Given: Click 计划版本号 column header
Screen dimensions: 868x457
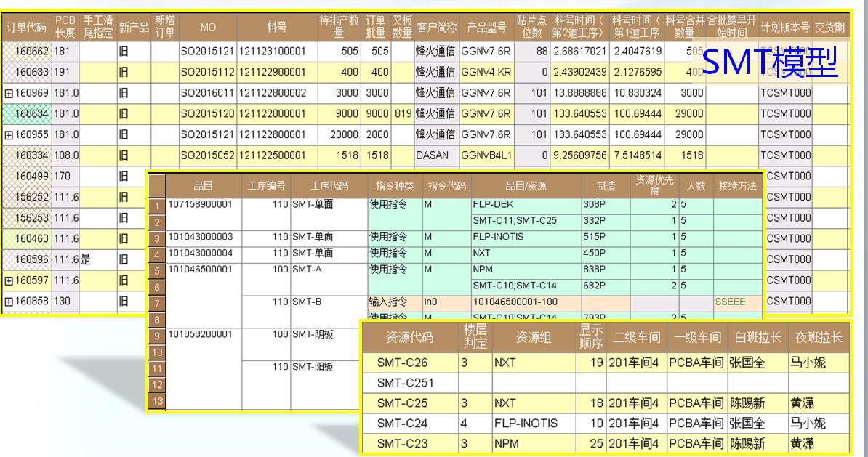Looking at the screenshot, I should (784, 28).
